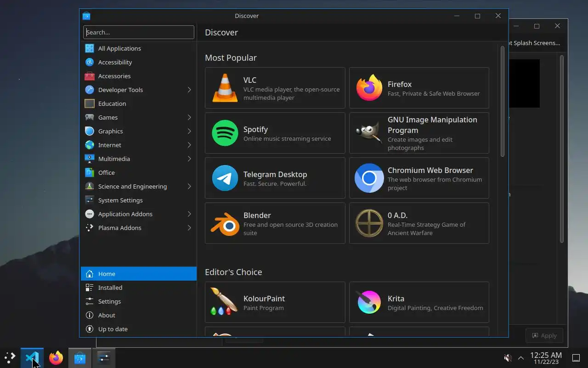588x368 pixels.
Task: Click the Firefox logo in Most Popular
Action: [369, 88]
